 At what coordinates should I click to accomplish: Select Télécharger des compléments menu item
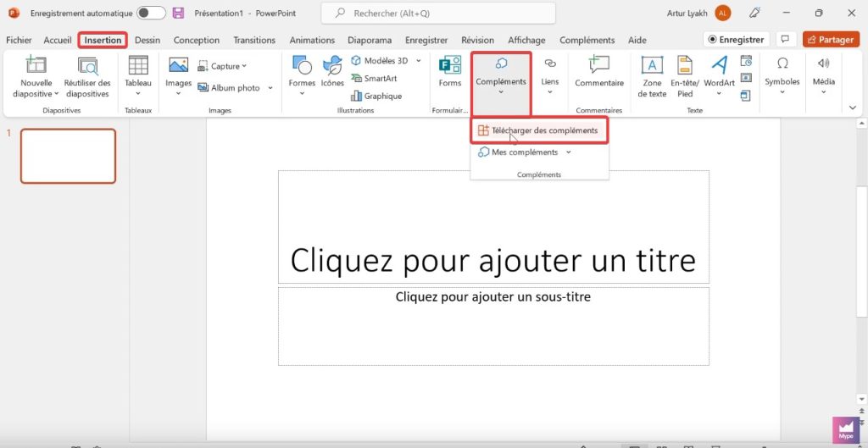tap(538, 130)
